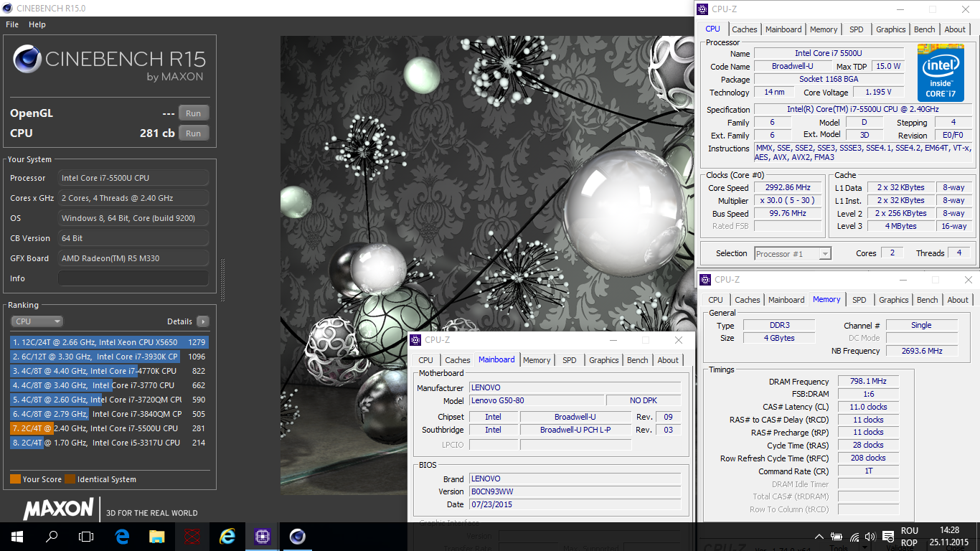The width and height of the screenshot is (980, 551).
Task: Switch to SPD tab in top CPU-Z window
Action: (x=857, y=29)
